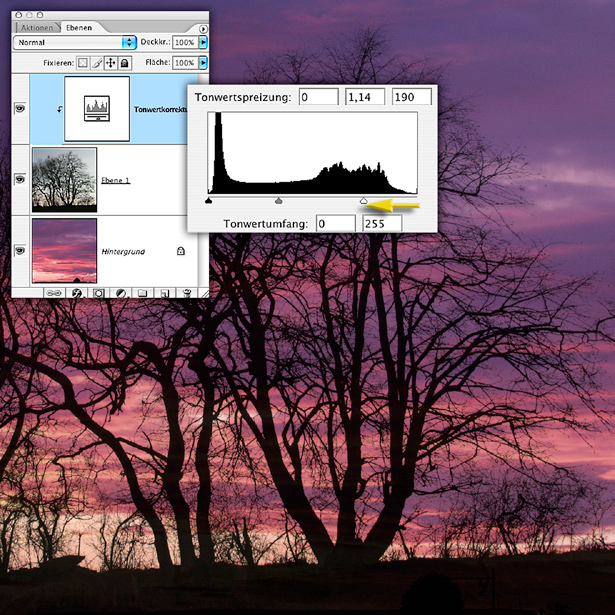Switch to the Aktionen tab
The height and width of the screenshot is (615, 615).
click(x=36, y=28)
